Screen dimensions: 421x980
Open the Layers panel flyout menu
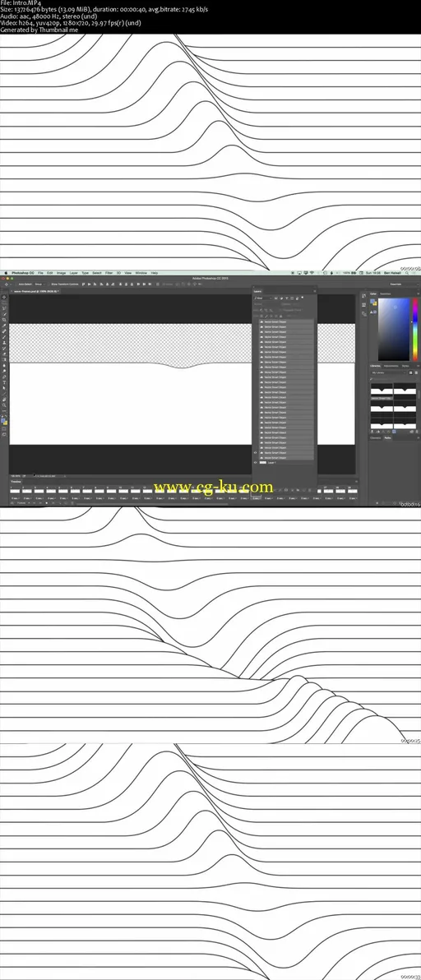coord(313,291)
